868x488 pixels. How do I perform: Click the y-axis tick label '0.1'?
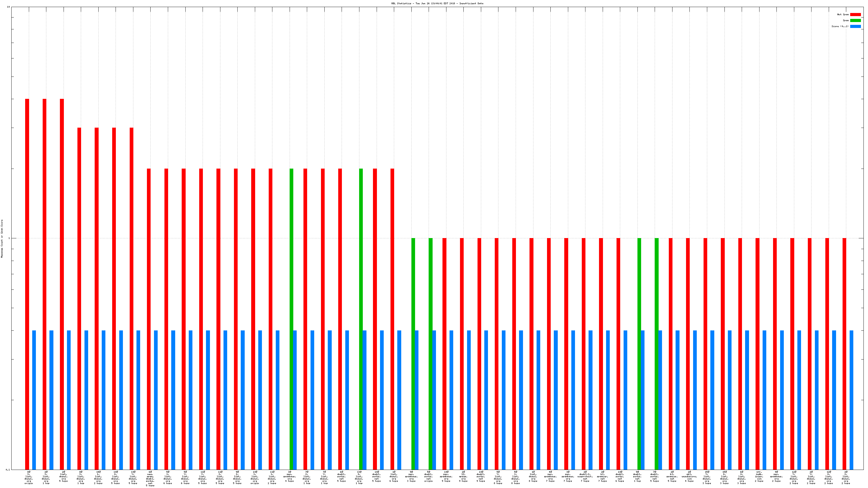pyautogui.click(x=8, y=469)
